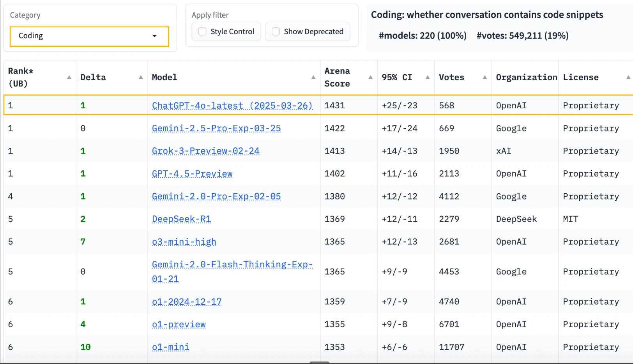The width and height of the screenshot is (633, 364).
Task: Open DeepSeek-R1 model link
Action: pyautogui.click(x=181, y=219)
